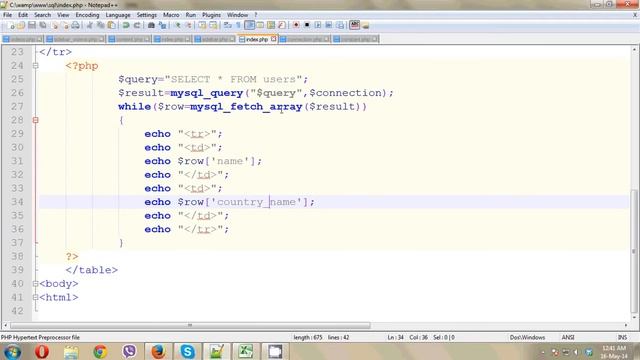Click the horizontal scrollbar thumb
Image resolution: width=640 pixels, height=360 pixels.
tap(190, 325)
